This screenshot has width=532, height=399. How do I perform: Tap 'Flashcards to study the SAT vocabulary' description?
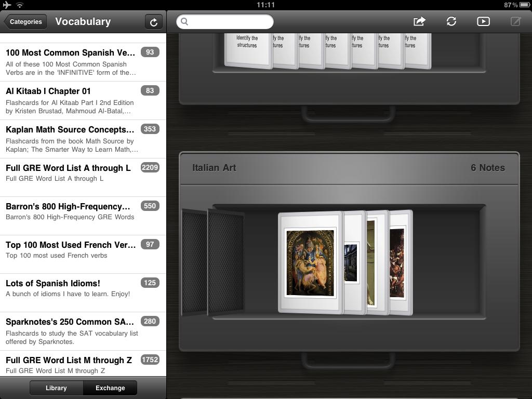72,337
